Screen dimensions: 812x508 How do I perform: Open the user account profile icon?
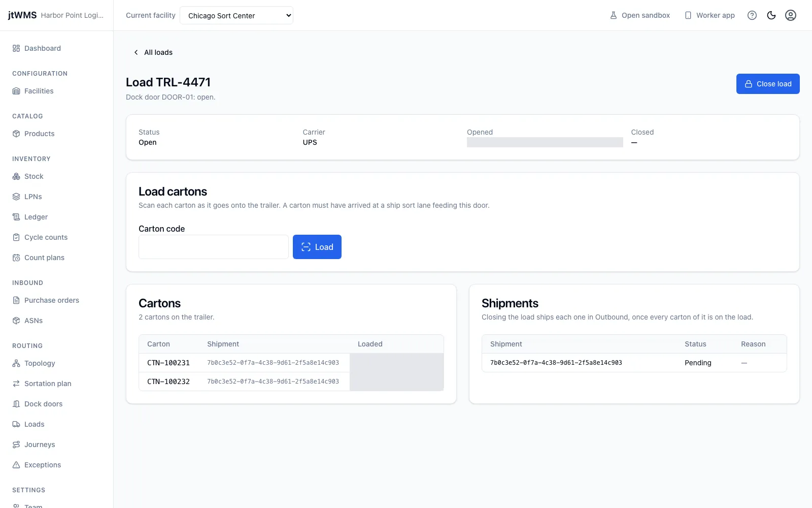point(791,15)
